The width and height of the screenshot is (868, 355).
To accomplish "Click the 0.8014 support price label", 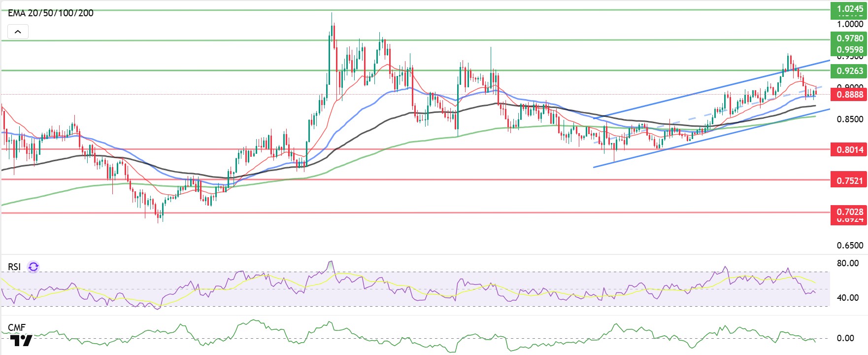I will point(849,149).
